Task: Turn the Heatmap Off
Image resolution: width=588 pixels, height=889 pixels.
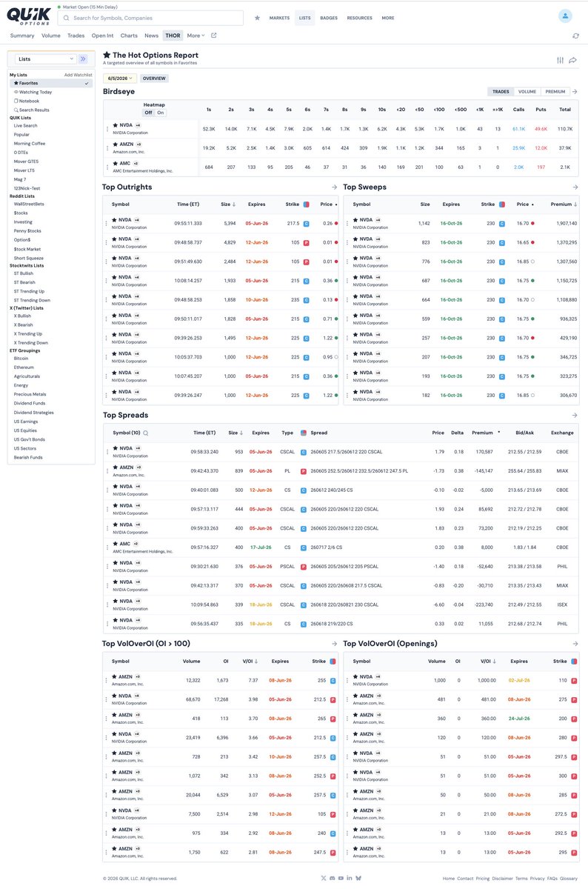Action: click(x=148, y=113)
